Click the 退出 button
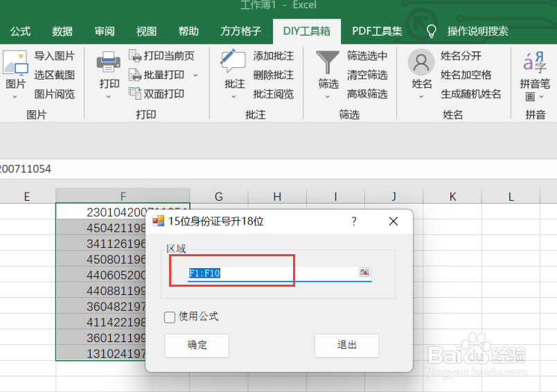The image size is (557, 392). [346, 345]
